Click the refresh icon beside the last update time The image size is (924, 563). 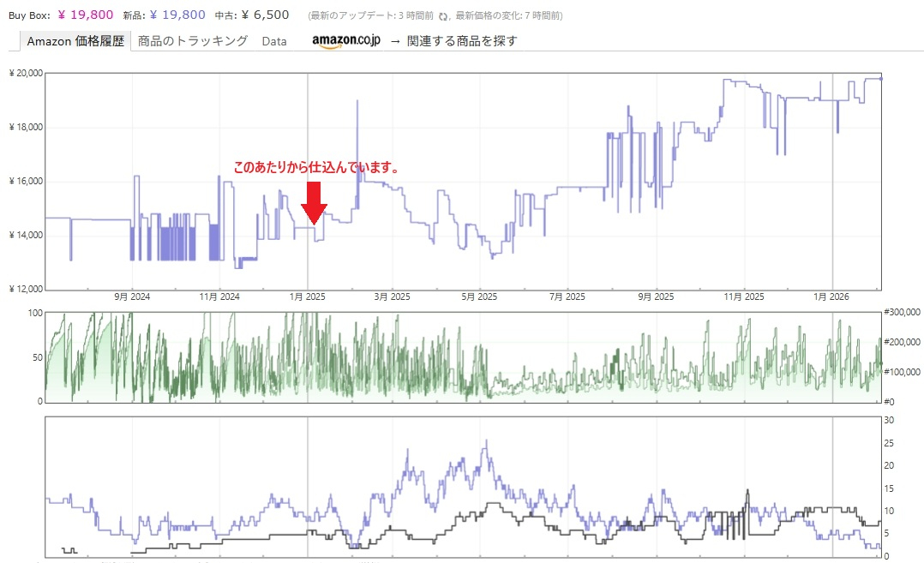point(444,15)
